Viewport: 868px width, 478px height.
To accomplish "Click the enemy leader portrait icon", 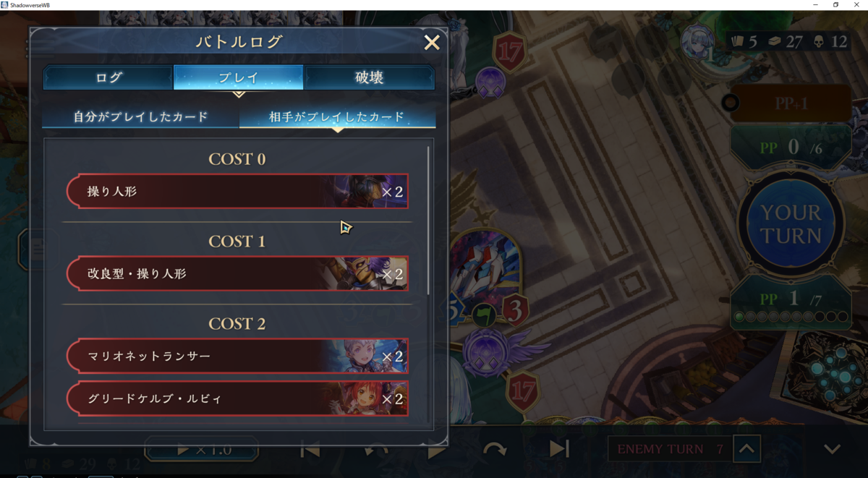I will [698, 41].
